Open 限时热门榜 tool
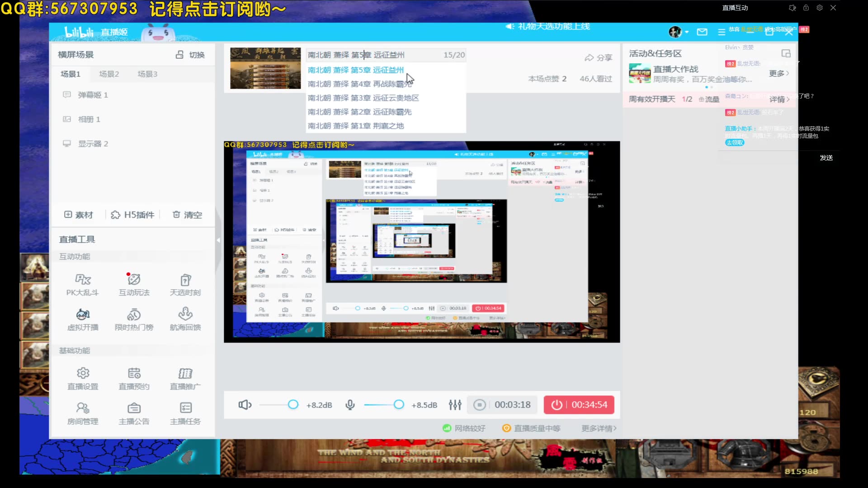Viewport: 868px width, 488px height. [x=134, y=319]
